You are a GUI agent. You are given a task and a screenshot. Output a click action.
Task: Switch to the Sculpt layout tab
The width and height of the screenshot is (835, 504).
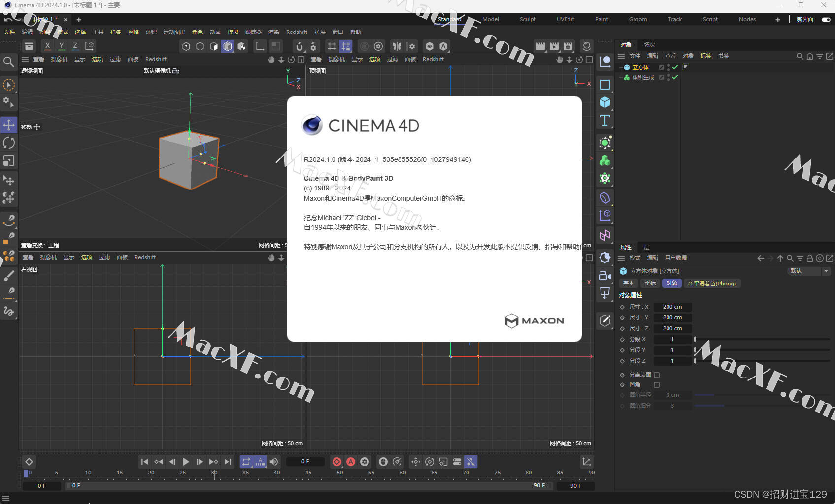pos(528,19)
